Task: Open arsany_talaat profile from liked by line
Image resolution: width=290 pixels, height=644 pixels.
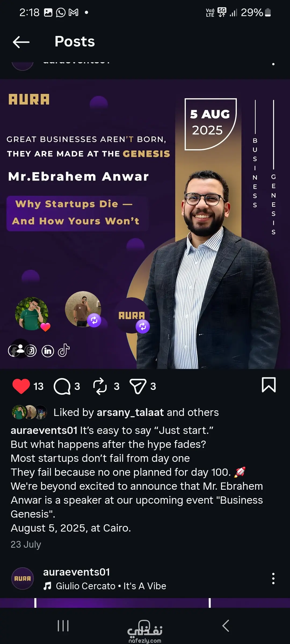Action: pyautogui.click(x=130, y=412)
